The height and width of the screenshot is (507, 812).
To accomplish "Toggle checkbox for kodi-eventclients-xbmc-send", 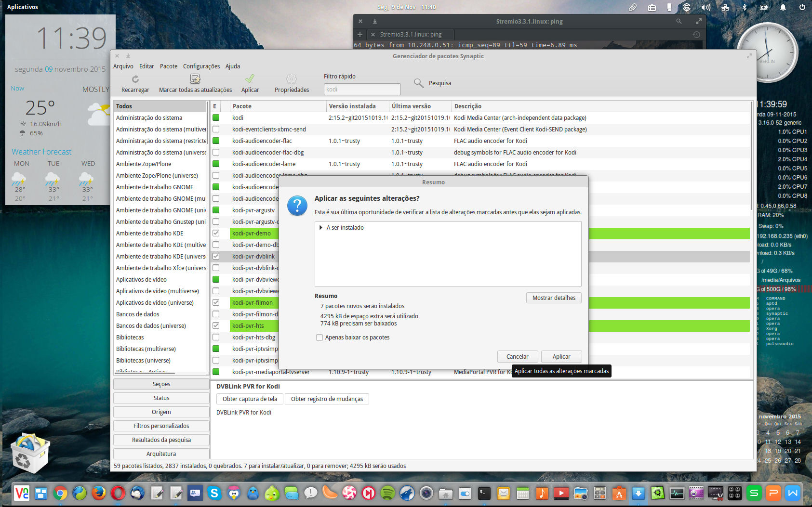I will (216, 130).
